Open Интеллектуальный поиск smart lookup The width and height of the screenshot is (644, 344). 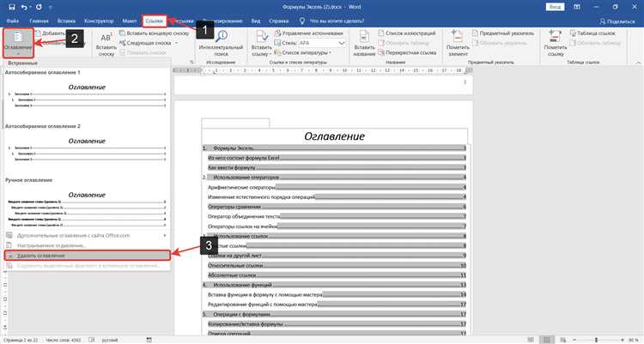[221, 44]
